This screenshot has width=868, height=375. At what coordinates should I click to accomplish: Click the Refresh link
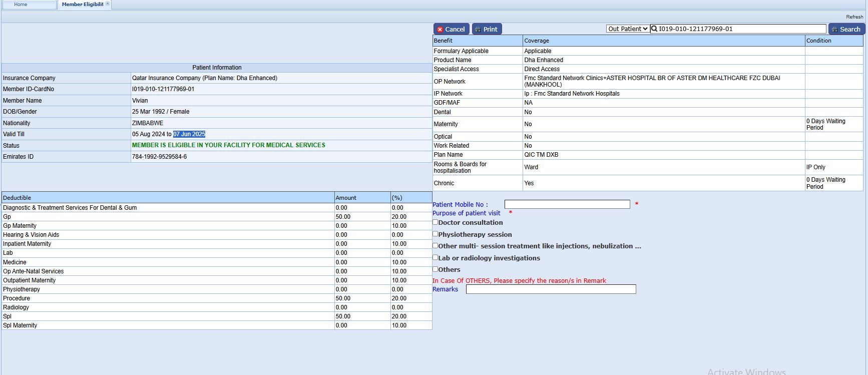[x=854, y=17]
